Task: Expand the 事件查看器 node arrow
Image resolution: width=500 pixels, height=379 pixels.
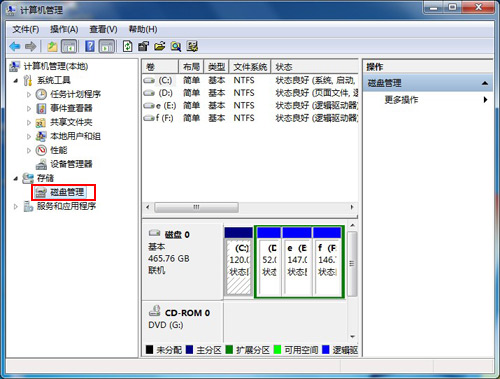Action: pyautogui.click(x=29, y=108)
